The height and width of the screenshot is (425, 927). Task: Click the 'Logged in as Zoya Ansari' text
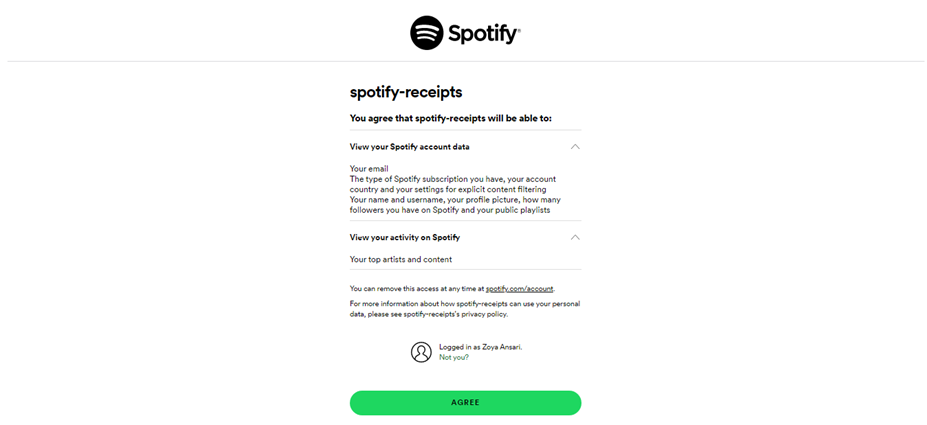tap(480, 346)
